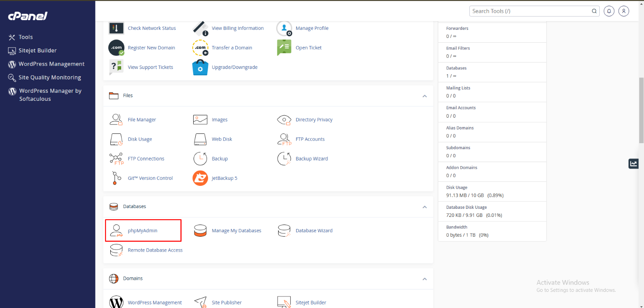Collapse the Domains section chevron
Viewport: 644px width, 308px height.
(424, 279)
